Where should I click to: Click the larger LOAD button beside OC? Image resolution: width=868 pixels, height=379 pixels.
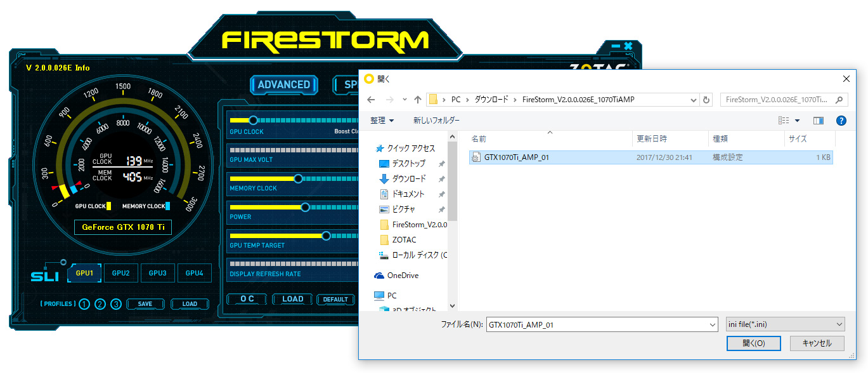coord(293,299)
